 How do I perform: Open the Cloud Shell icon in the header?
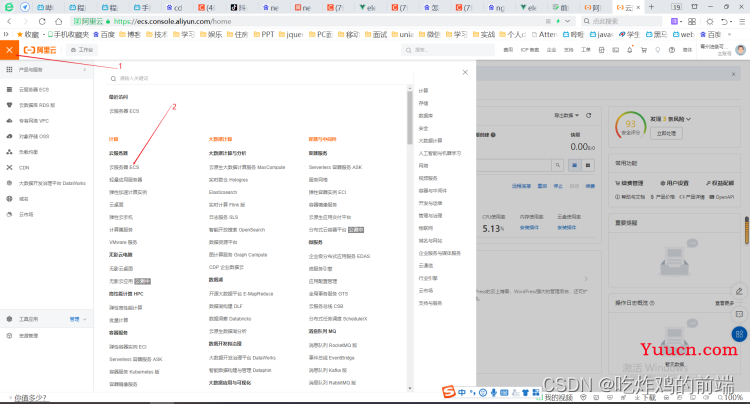616,50
